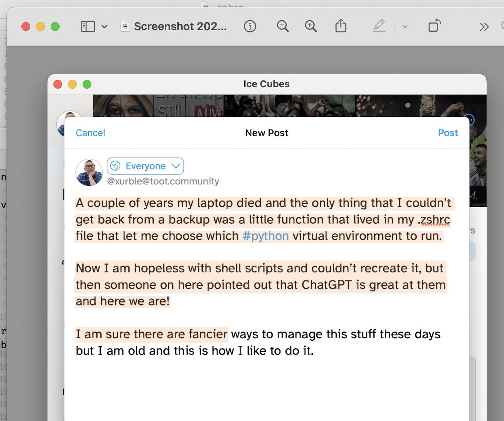
Task: Click the Screenshot 202... window title text
Action: (180, 26)
